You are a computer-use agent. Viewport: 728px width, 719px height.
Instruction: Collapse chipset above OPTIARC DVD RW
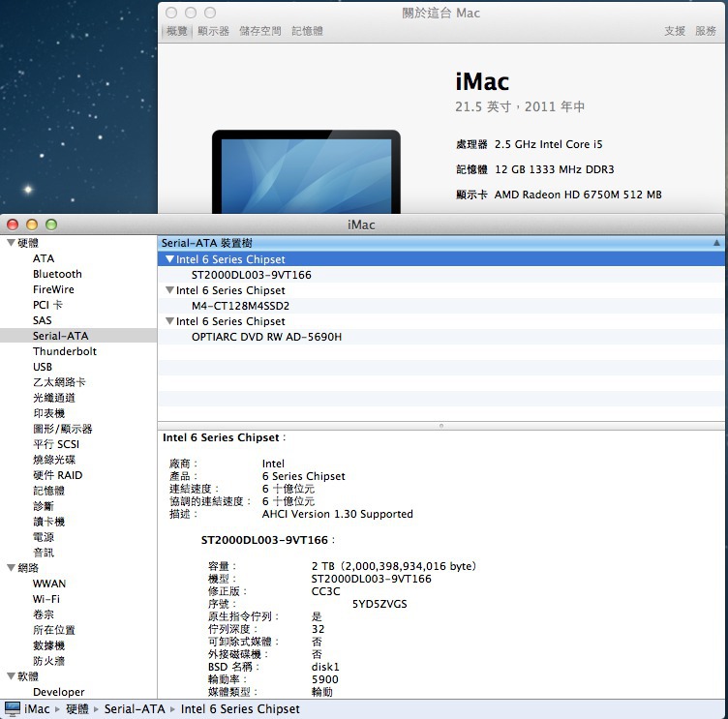pos(170,321)
